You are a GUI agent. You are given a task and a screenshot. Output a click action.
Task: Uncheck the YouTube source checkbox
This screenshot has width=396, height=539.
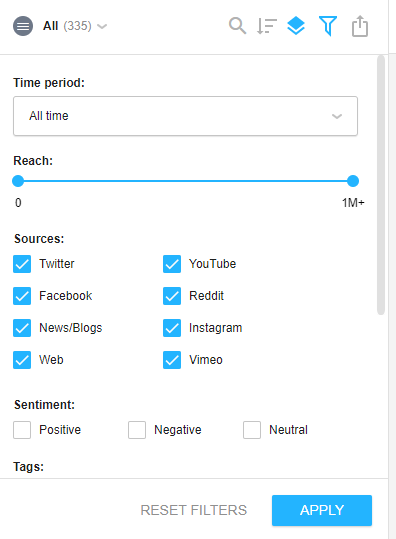(x=172, y=264)
